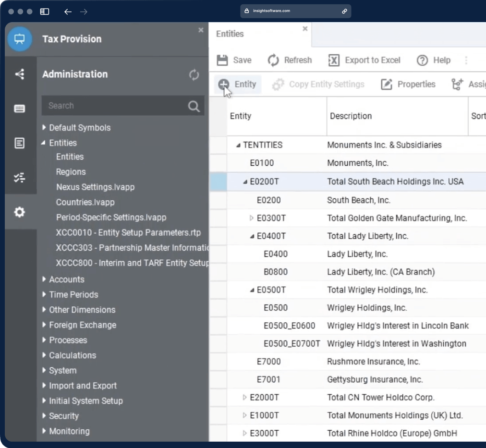
Task: Close the Entities tab
Action: tap(305, 29)
